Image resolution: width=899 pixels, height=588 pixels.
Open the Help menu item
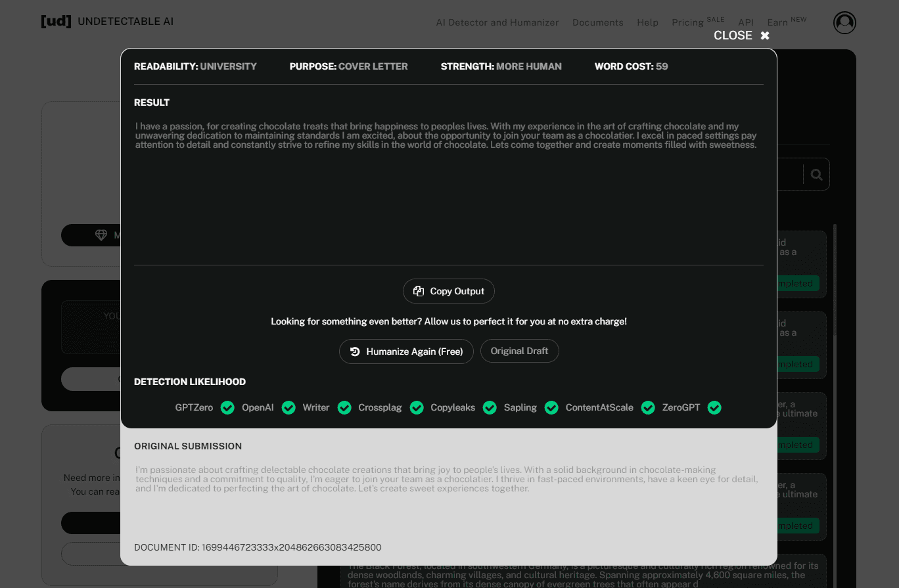pyautogui.click(x=647, y=22)
